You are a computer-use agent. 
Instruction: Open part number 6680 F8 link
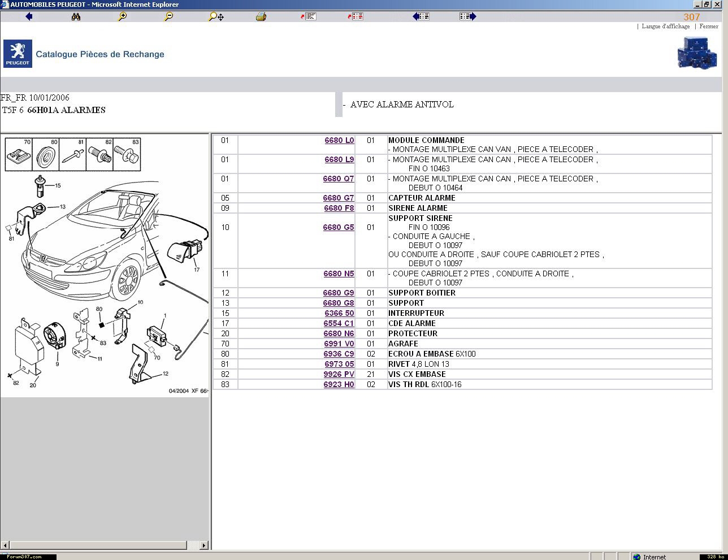click(339, 208)
